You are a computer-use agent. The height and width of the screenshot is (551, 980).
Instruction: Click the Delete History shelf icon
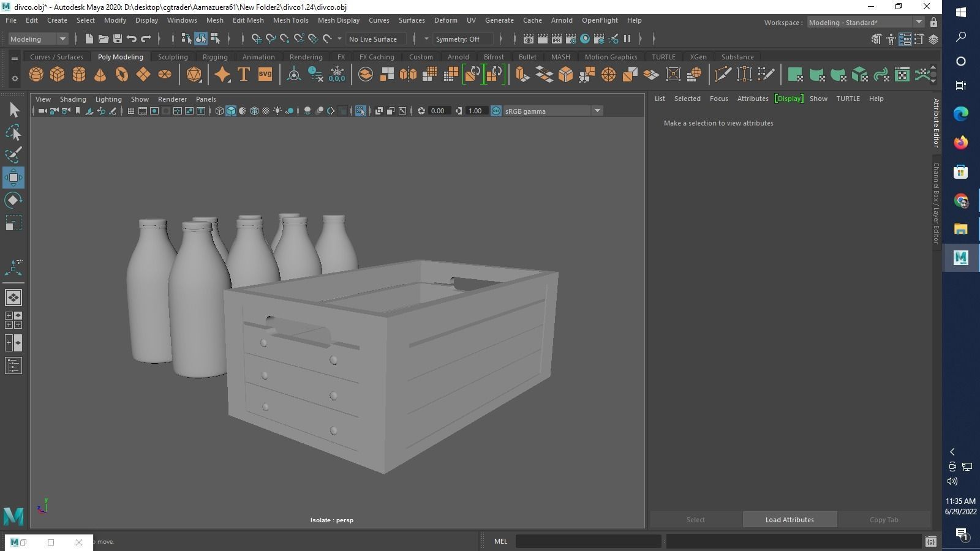point(315,75)
